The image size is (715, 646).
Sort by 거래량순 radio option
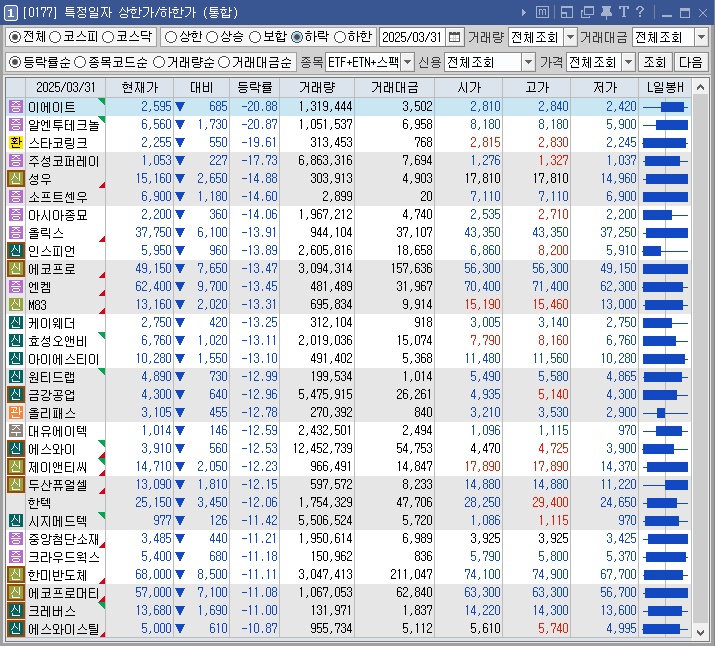[159, 62]
